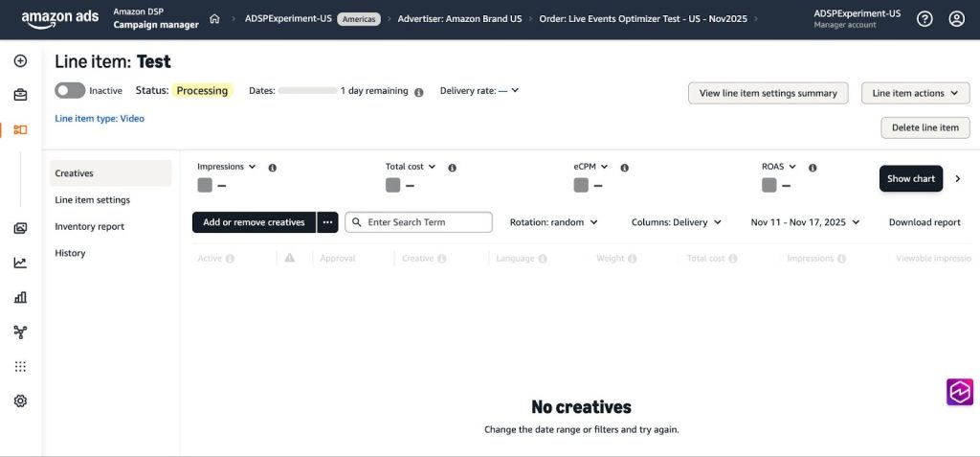The width and height of the screenshot is (980, 457).
Task: Click the search magnifier icon
Action: click(x=357, y=222)
